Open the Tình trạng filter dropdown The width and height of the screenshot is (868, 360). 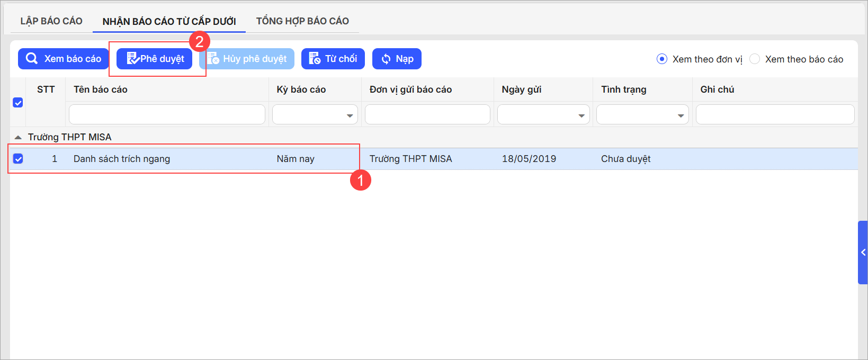681,115
